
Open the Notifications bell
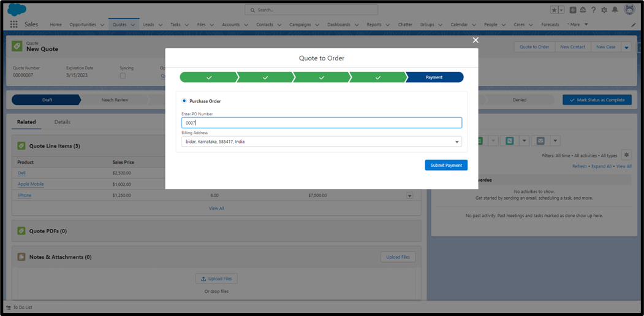615,10
